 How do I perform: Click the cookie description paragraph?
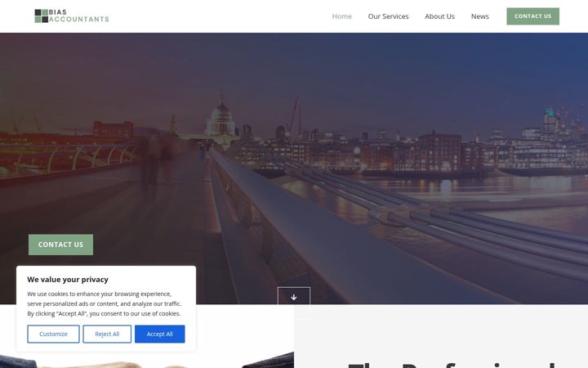[x=105, y=303]
